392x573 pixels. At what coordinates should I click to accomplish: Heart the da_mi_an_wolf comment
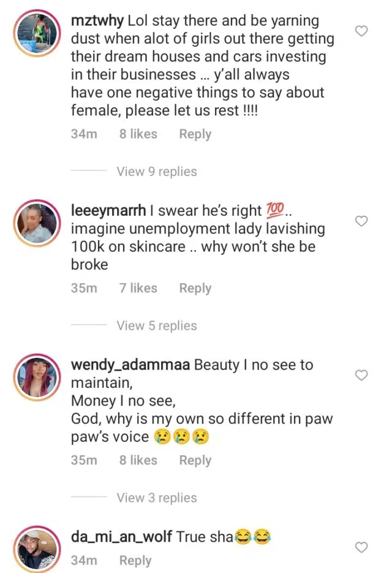pyautogui.click(x=361, y=547)
